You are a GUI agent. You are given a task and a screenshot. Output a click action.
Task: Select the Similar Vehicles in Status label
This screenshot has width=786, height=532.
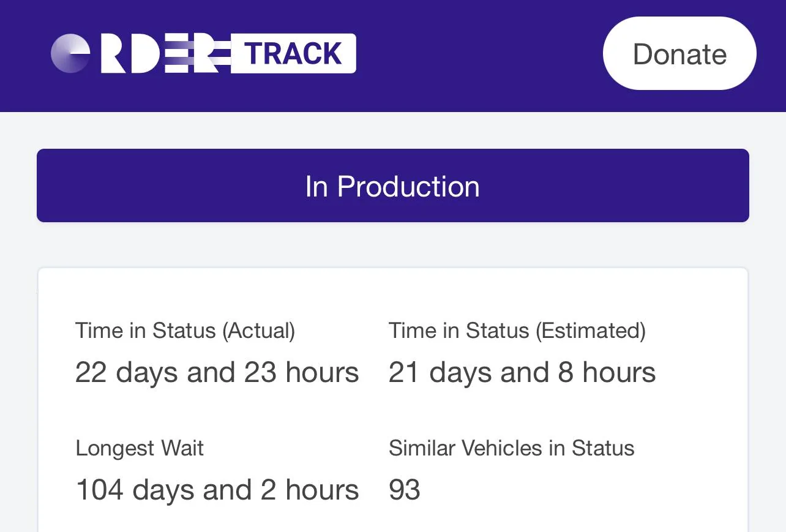511,448
